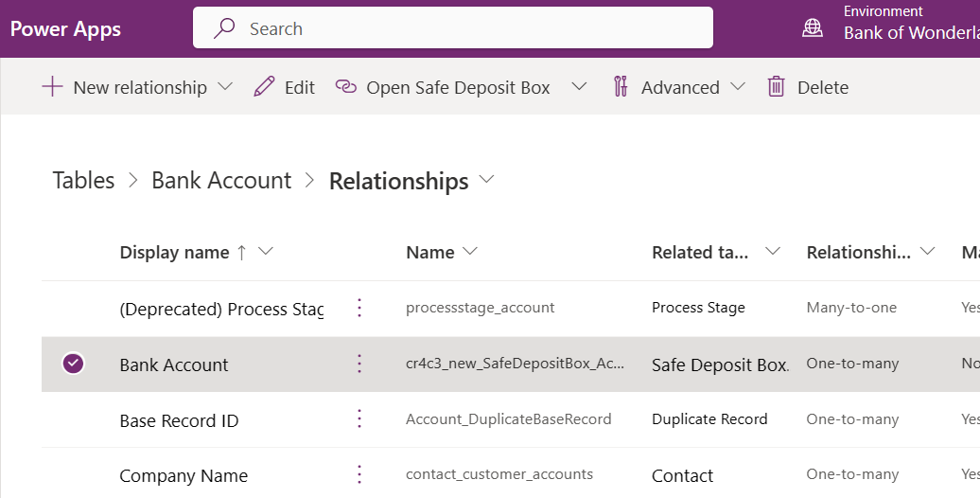Click contact_customer_accounts name cell
The image size is (980, 498).
click(x=499, y=474)
